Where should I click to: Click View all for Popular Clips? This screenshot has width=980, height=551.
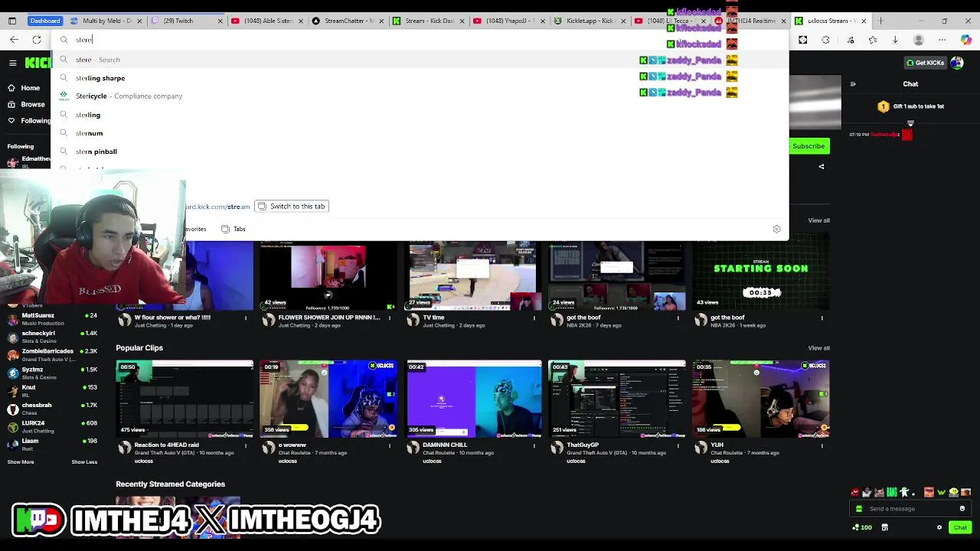[x=818, y=348]
